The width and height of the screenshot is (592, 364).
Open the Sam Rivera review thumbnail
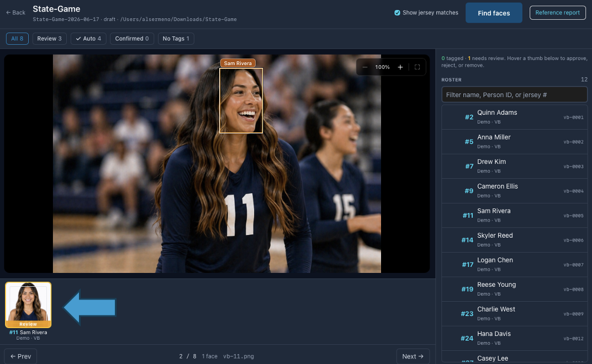pos(28,305)
